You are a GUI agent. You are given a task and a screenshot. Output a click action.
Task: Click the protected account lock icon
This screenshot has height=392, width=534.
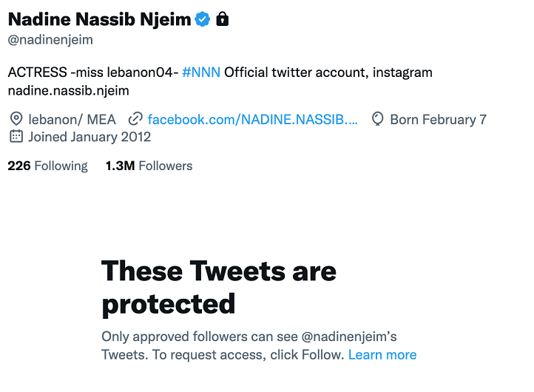coord(223,19)
